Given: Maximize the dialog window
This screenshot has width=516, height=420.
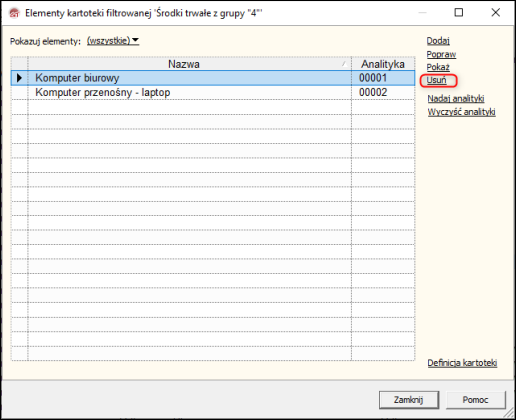Looking at the screenshot, I should 459,13.
